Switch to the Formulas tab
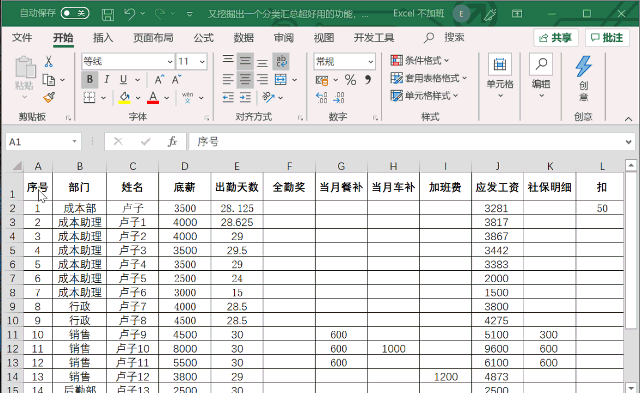The height and width of the screenshot is (393, 640). click(x=204, y=38)
